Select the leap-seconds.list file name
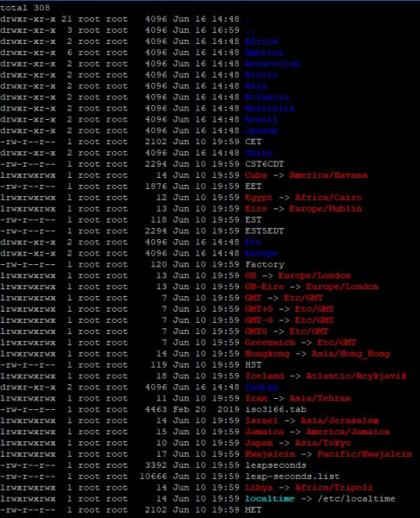 click(292, 477)
